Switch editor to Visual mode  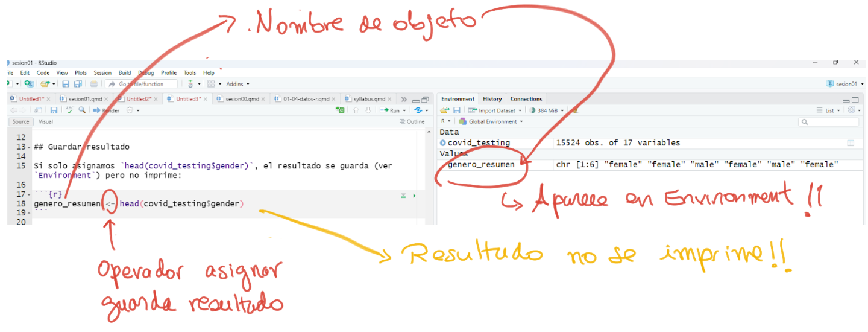pos(46,121)
